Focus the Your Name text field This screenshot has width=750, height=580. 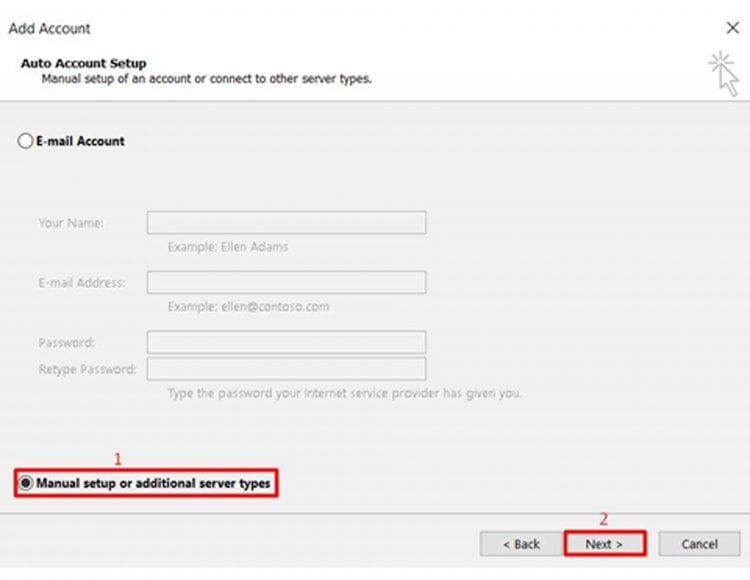click(287, 223)
